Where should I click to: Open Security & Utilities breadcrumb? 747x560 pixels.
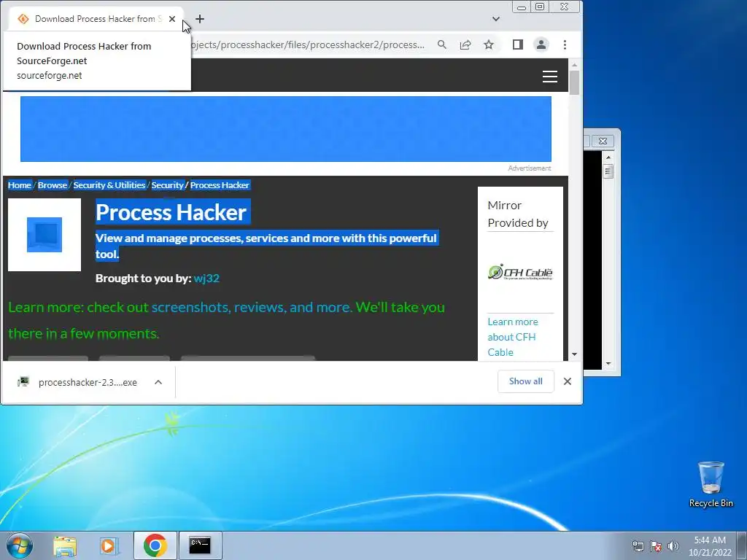(109, 185)
